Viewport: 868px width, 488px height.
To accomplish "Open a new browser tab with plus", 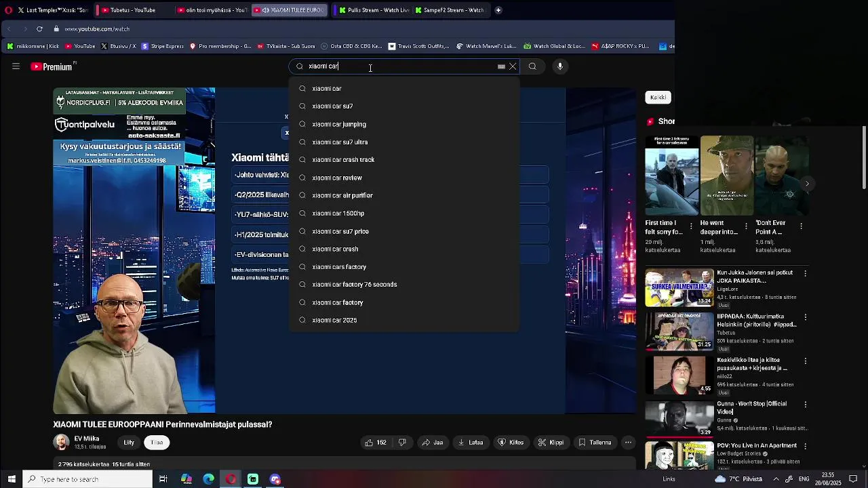I will (x=498, y=10).
